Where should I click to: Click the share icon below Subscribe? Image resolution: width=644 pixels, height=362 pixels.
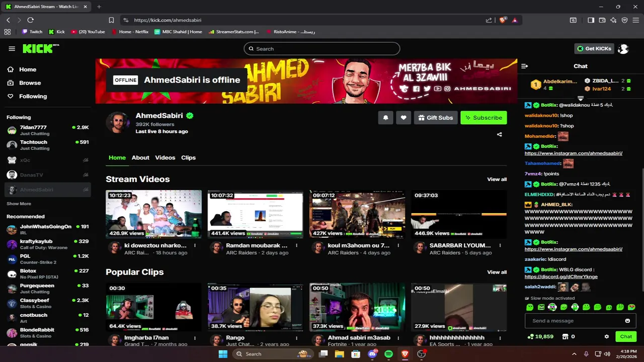500,134
